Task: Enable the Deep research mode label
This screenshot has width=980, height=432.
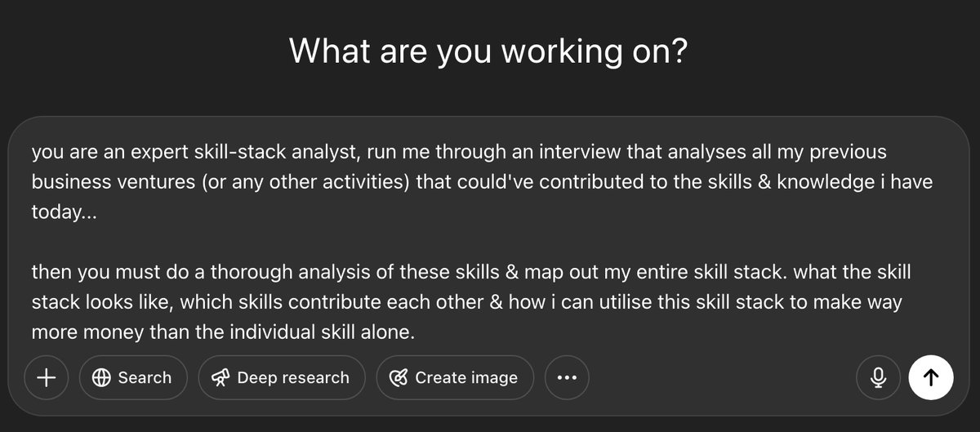Action: pyautogui.click(x=293, y=377)
